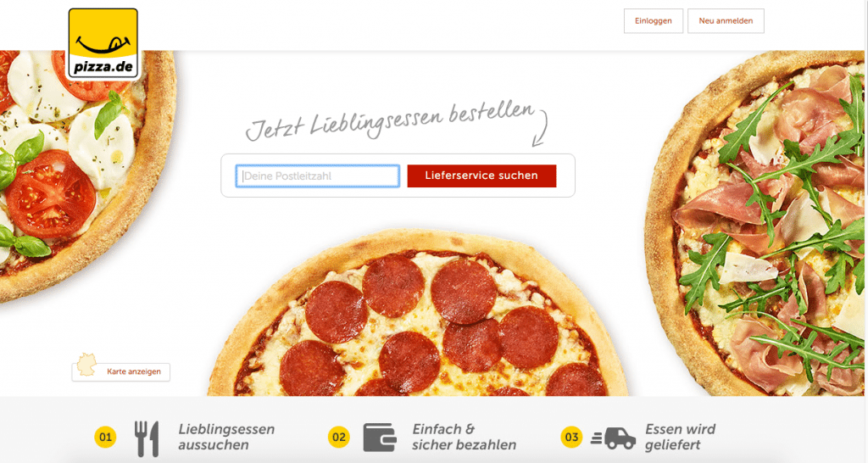This screenshot has height=463, width=868.
Task: Click the delivery truck icon
Action: pyautogui.click(x=614, y=438)
